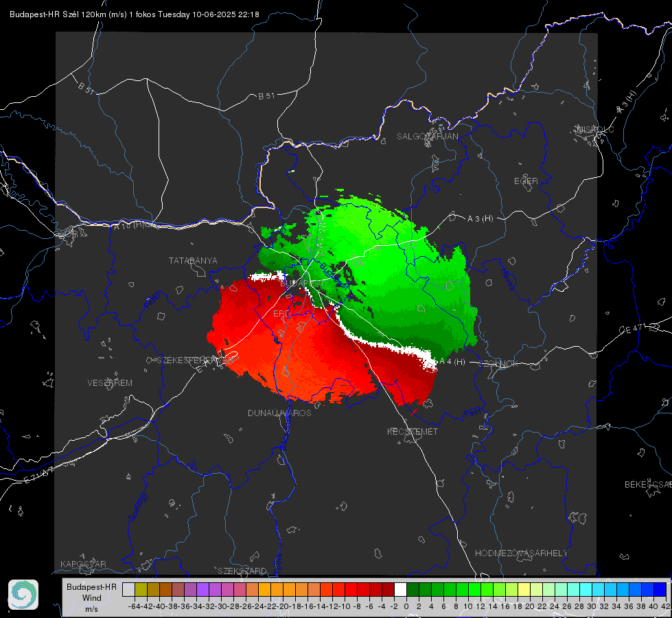Click the MISKOLC city label
This screenshot has width=672, height=618.
[595, 129]
